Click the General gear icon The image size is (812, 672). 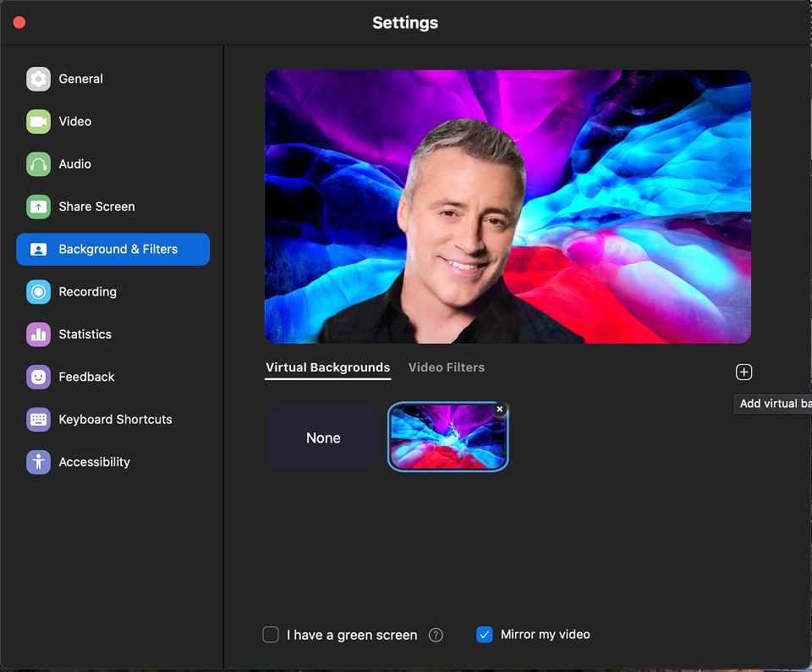pos(38,79)
